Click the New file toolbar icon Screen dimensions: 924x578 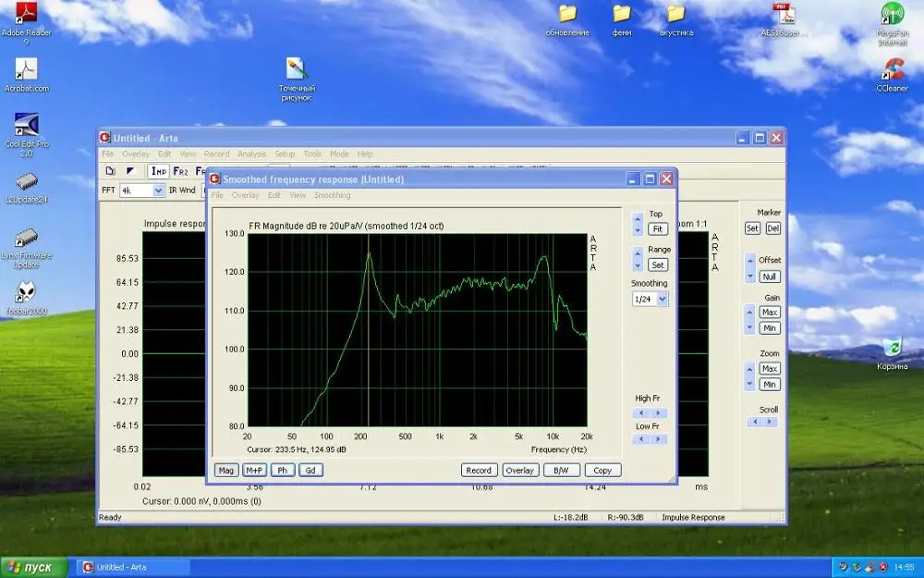tap(110, 171)
